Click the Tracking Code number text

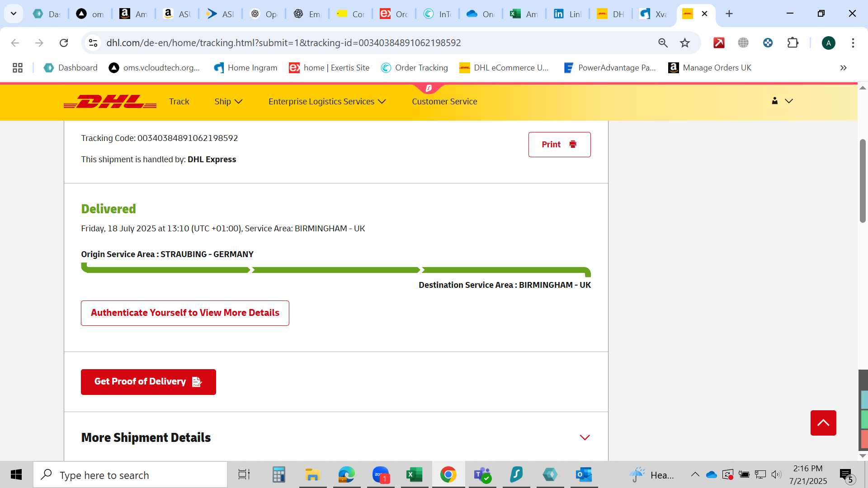[188, 138]
